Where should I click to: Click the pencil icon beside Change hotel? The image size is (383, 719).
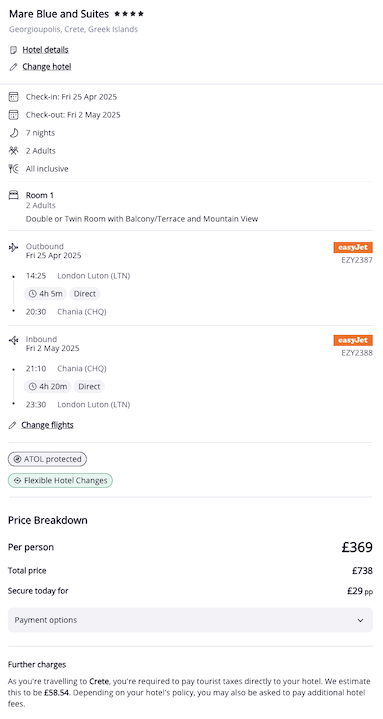coord(13,67)
